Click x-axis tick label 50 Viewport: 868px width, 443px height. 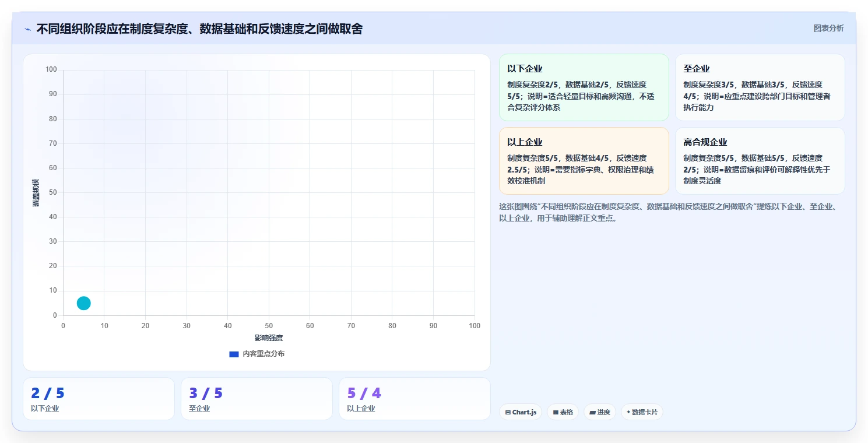click(x=269, y=326)
